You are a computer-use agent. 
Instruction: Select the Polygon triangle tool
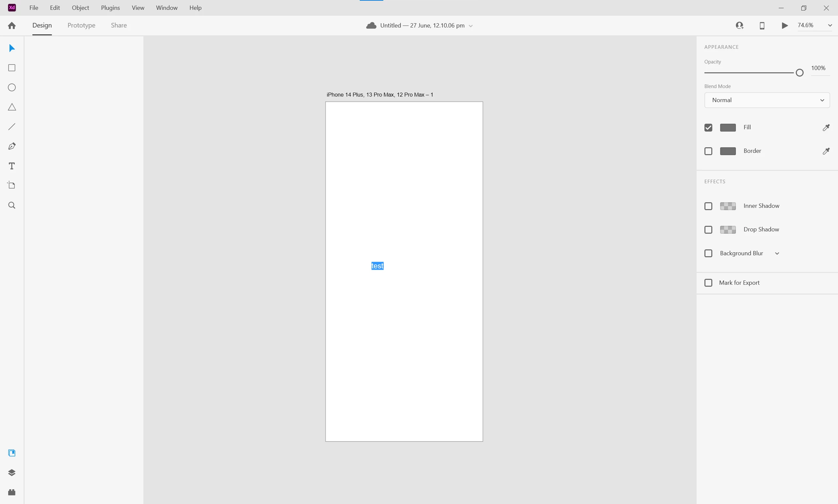point(12,107)
